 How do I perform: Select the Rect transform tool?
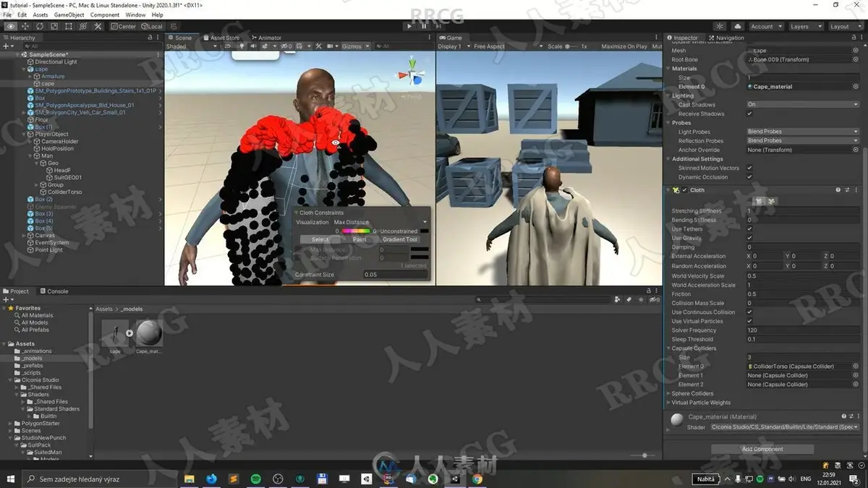[x=68, y=26]
